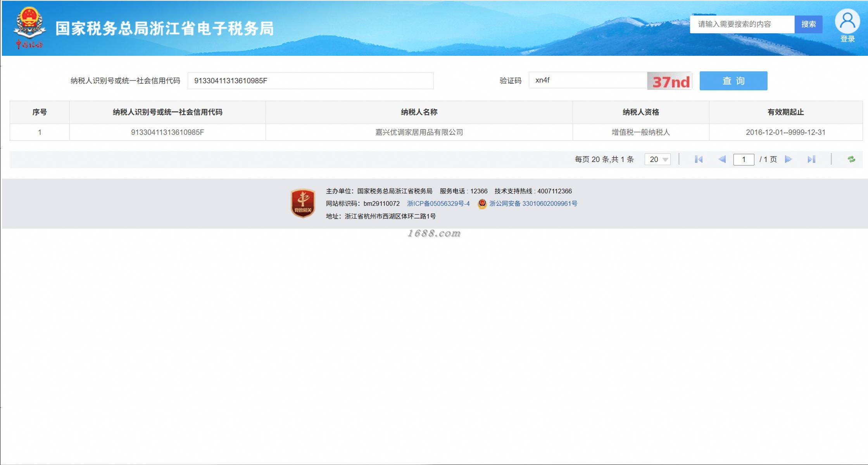Refresh the results table
Image resolution: width=868 pixels, height=465 pixels.
(x=851, y=159)
